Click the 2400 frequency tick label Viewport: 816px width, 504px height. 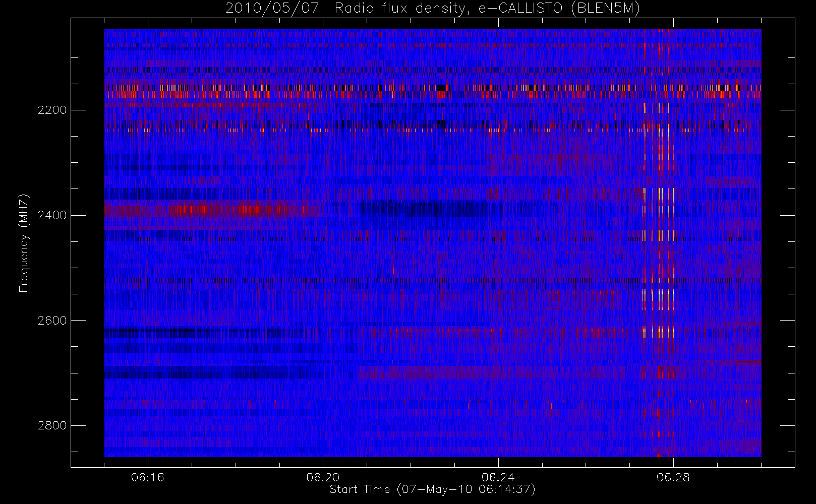point(52,215)
